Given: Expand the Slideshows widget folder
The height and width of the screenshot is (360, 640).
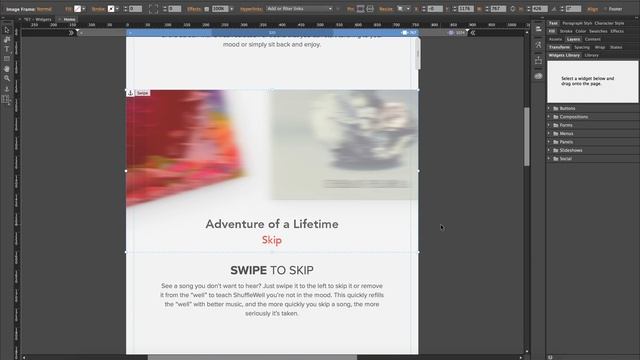Looking at the screenshot, I should 549,150.
